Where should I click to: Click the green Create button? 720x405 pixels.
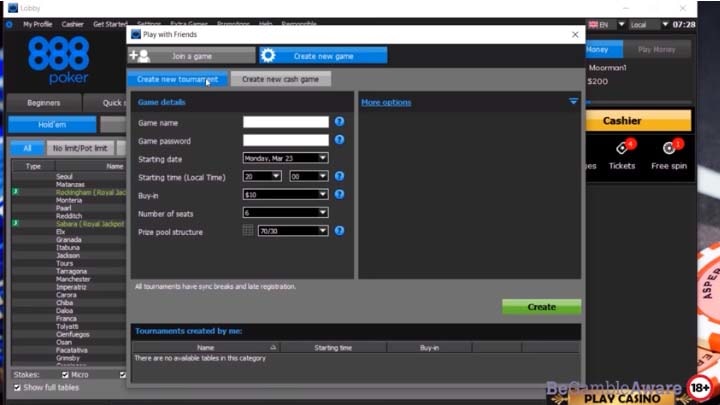click(541, 307)
